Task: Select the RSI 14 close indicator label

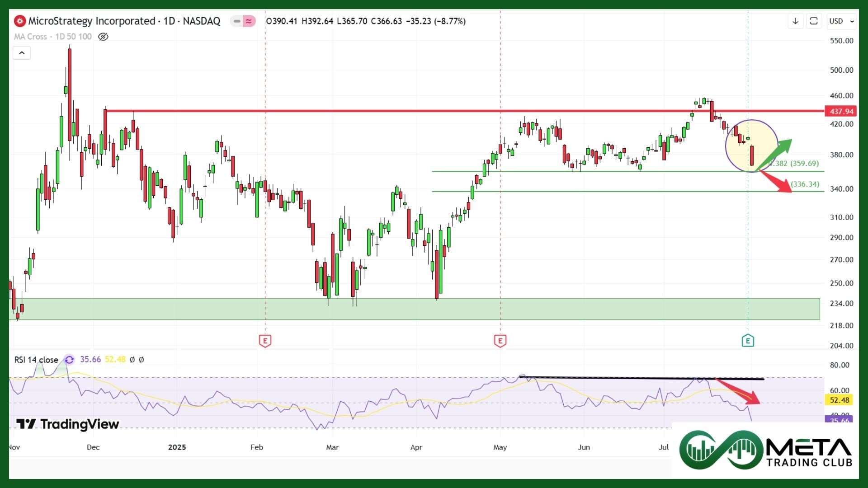Action: 36,360
